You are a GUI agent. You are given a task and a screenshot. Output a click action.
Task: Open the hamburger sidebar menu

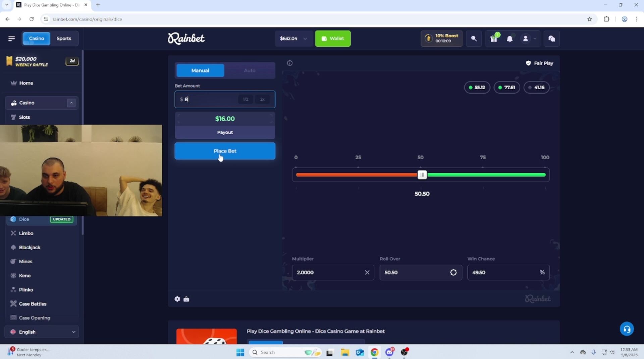(11, 39)
